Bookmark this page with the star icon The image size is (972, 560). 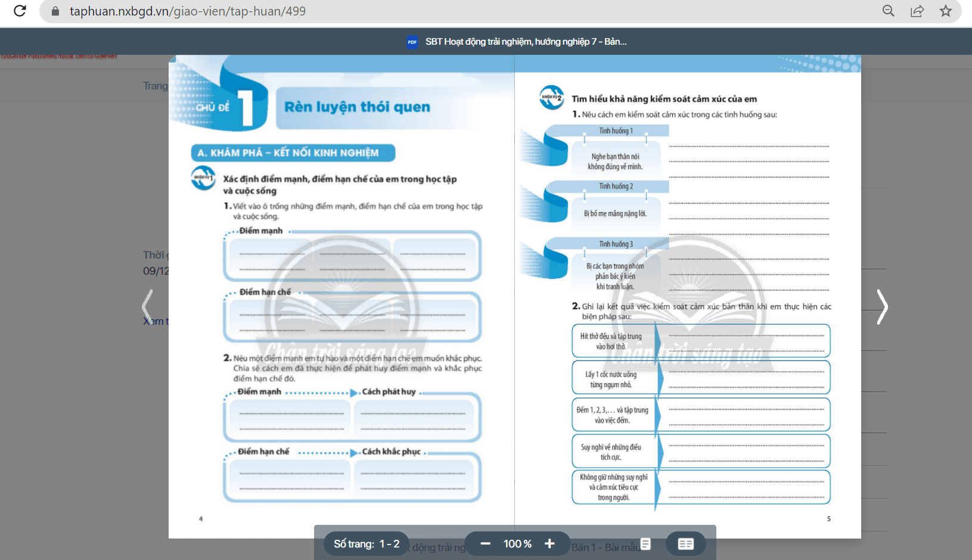point(946,11)
